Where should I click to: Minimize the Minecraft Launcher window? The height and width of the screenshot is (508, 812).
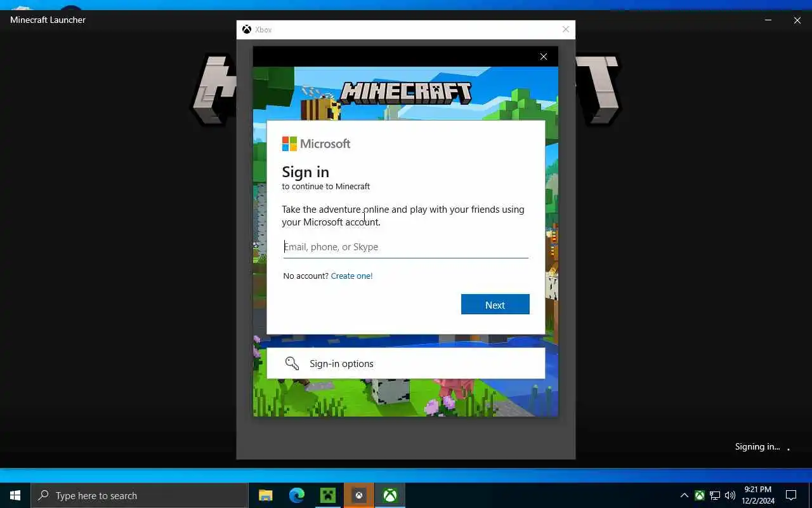click(x=768, y=20)
